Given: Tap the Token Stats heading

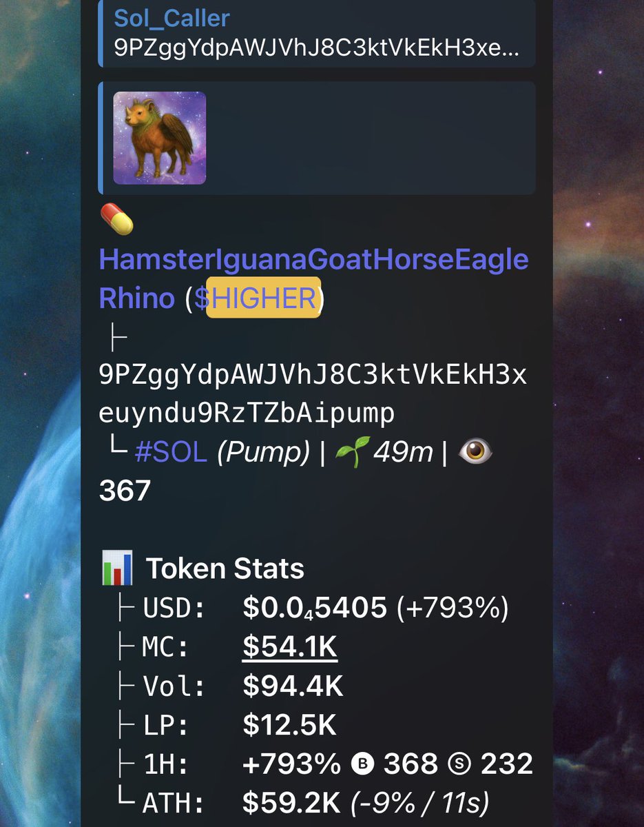Looking at the screenshot, I should click(225, 569).
